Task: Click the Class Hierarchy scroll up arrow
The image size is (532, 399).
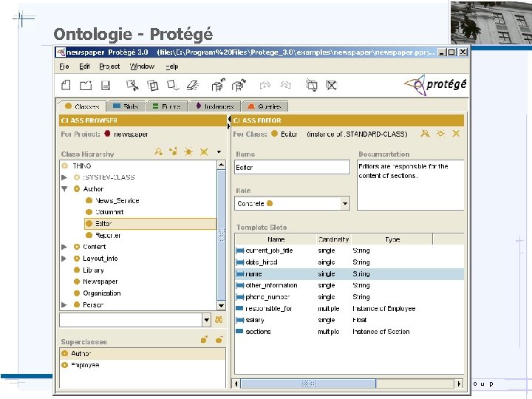Action: click(221, 165)
